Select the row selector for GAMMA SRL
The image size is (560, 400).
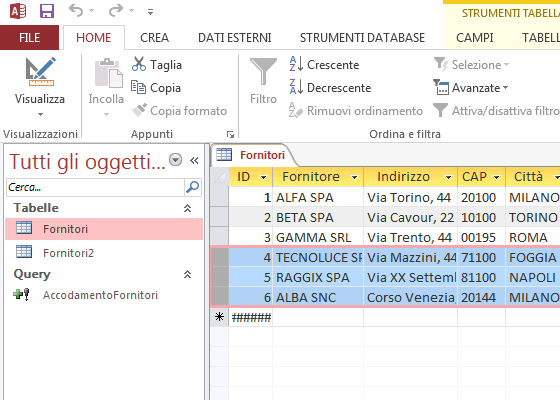(220, 237)
